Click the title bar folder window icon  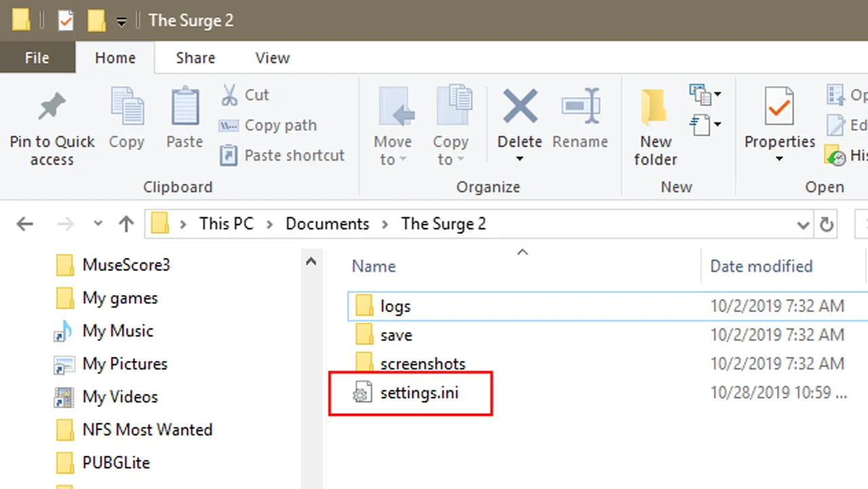[x=21, y=20]
